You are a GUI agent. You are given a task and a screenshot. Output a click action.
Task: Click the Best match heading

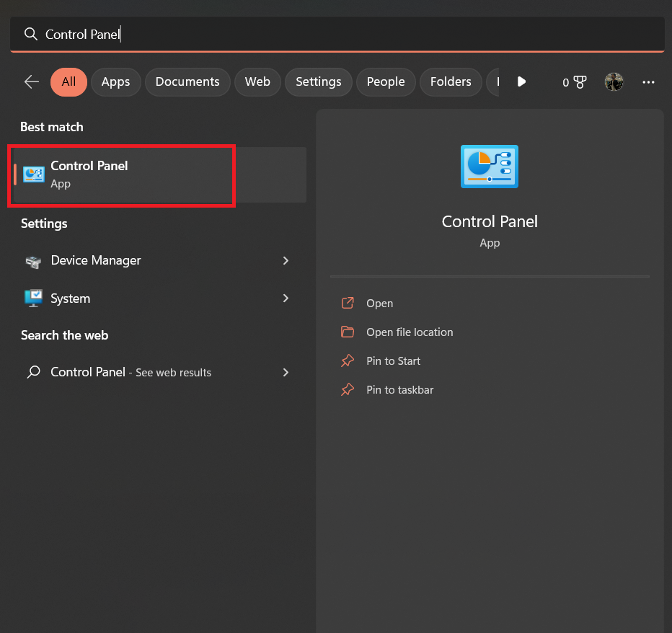(52, 127)
